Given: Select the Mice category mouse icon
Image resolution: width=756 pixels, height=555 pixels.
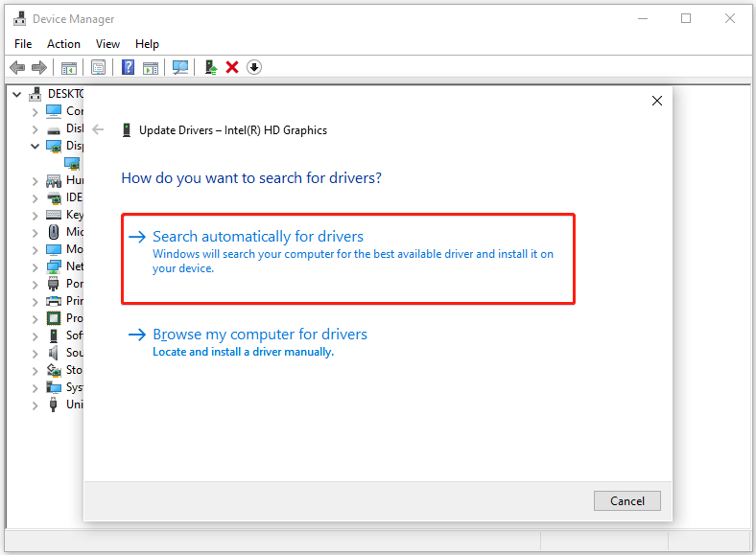Looking at the screenshot, I should (x=54, y=232).
